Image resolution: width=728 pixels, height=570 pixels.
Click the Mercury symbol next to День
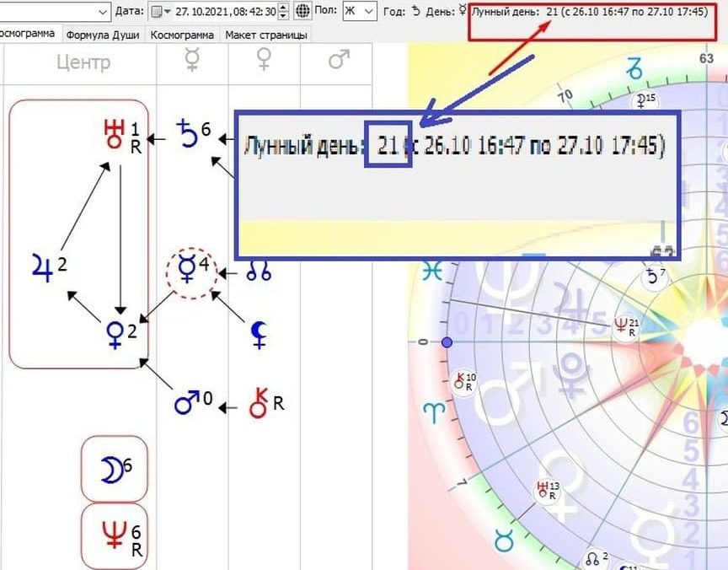click(x=462, y=10)
